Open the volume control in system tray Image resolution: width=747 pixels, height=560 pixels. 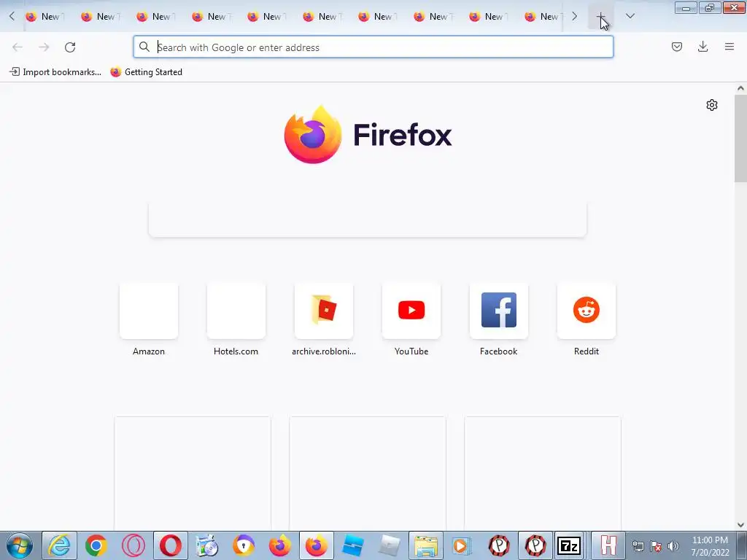pyautogui.click(x=673, y=546)
